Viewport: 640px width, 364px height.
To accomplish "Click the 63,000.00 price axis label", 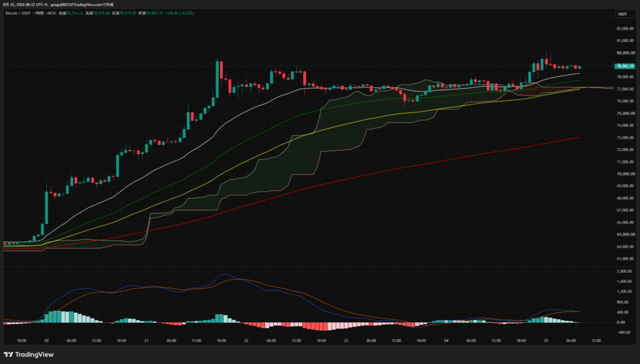I will [626, 259].
